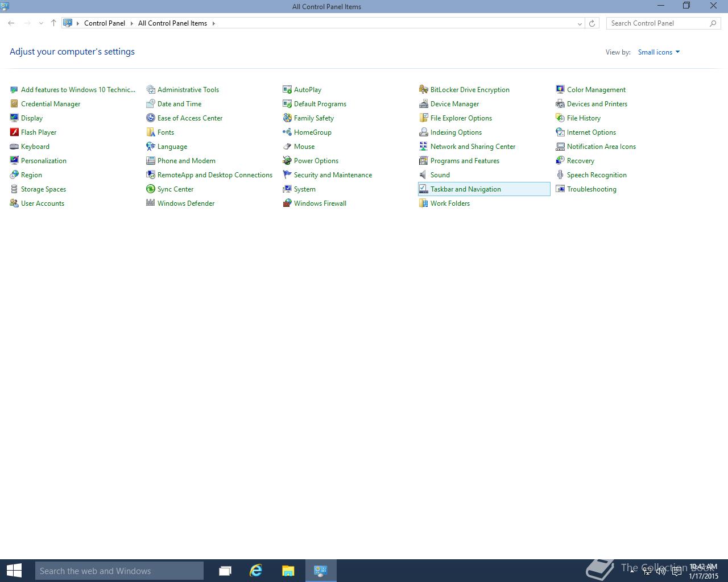Open File Explorer Options

tap(461, 118)
